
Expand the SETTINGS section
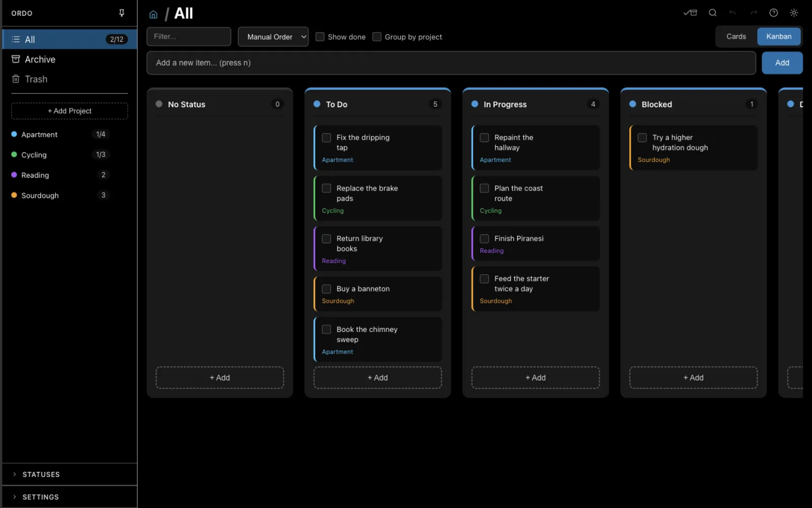(70, 497)
